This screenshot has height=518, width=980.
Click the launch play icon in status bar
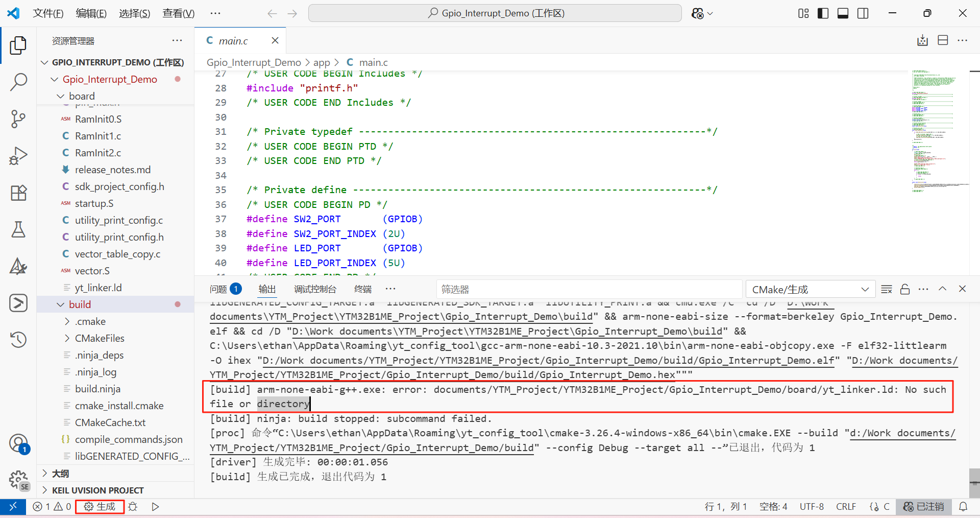(x=155, y=507)
